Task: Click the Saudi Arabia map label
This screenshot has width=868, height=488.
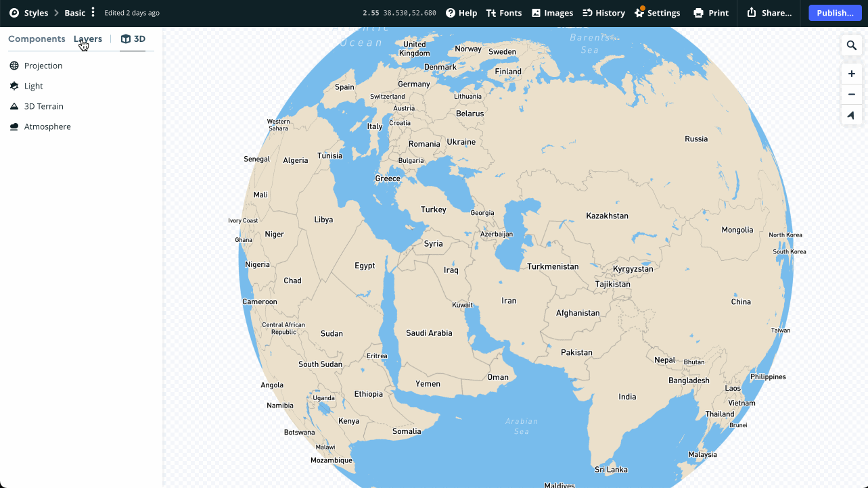Action: [x=429, y=333]
